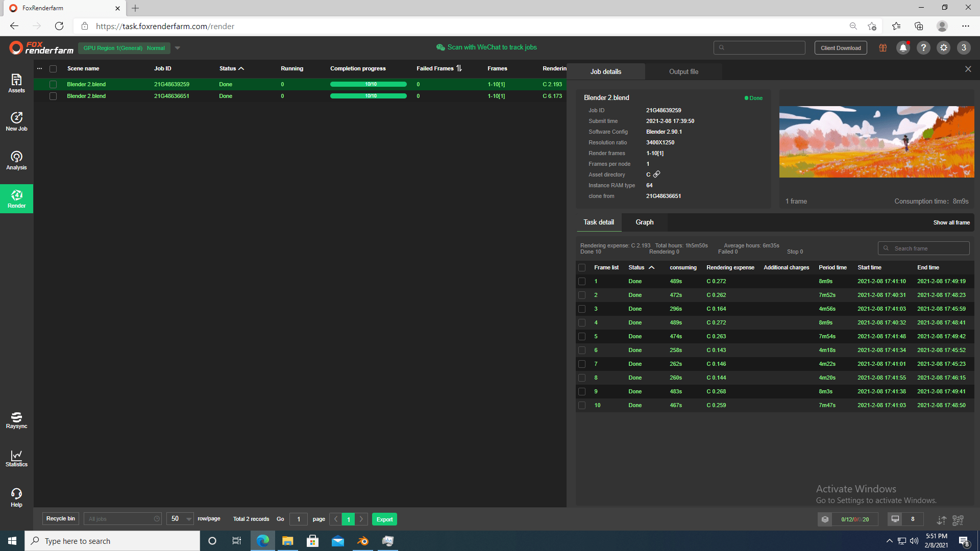The height and width of the screenshot is (551, 980).
Task: Toggle the Frame list select-all checkbox
Action: coord(582,268)
